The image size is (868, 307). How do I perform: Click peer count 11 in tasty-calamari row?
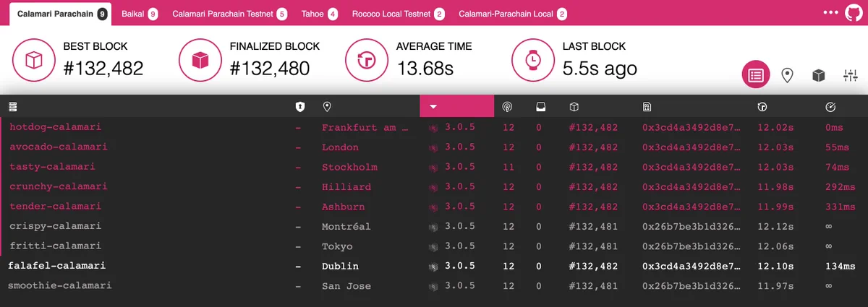(508, 167)
